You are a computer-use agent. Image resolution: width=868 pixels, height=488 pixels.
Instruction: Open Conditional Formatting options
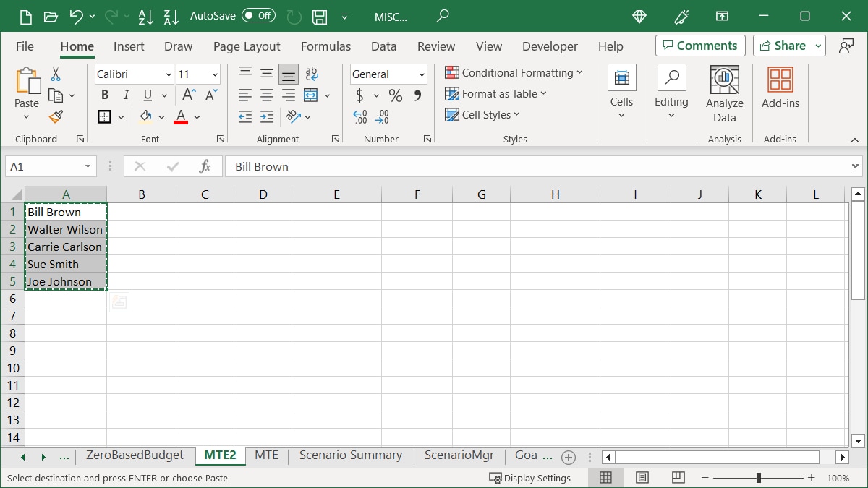515,73
